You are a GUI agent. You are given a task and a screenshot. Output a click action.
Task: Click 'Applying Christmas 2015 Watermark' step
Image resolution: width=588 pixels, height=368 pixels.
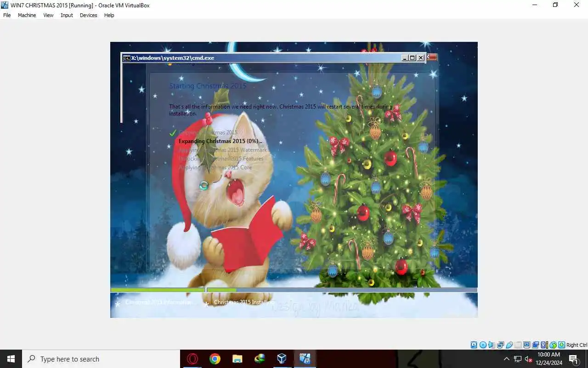click(x=223, y=150)
